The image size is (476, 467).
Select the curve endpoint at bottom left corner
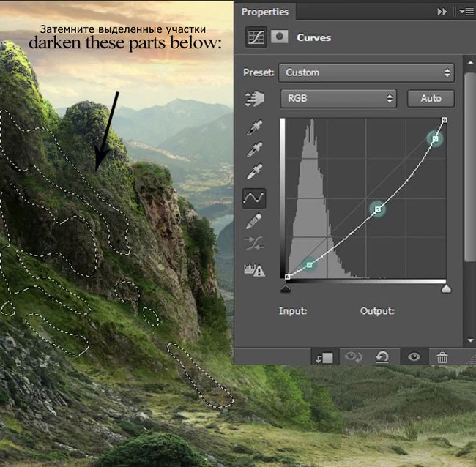click(288, 277)
